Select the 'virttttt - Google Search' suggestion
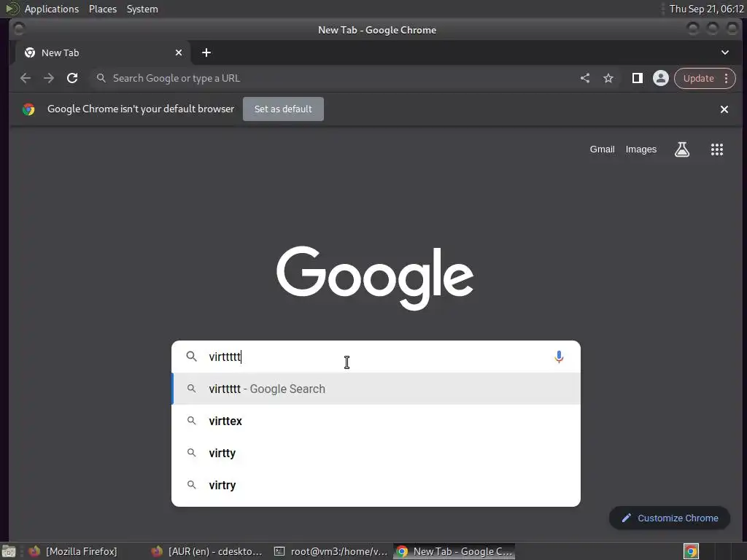The height and width of the screenshot is (560, 747). click(376, 389)
